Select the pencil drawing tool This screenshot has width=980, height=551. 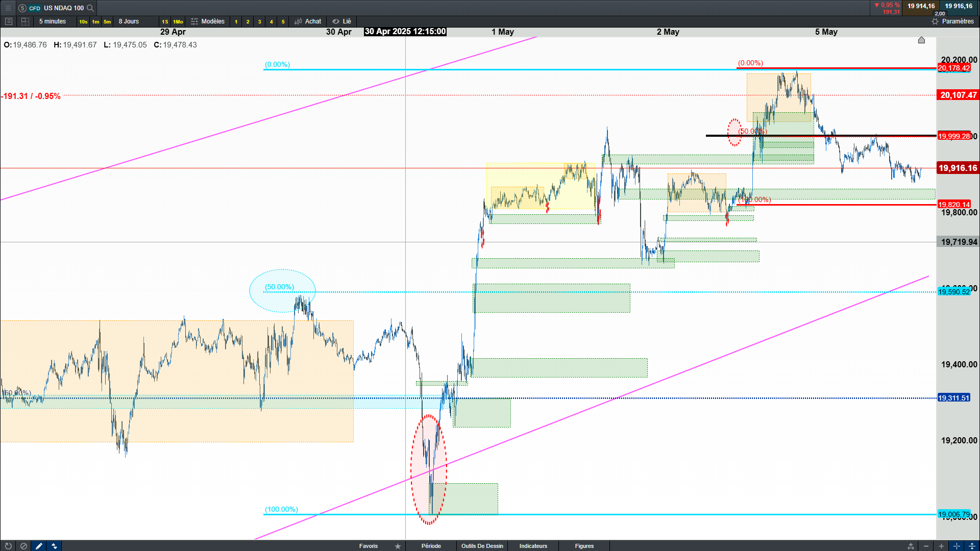[39, 546]
